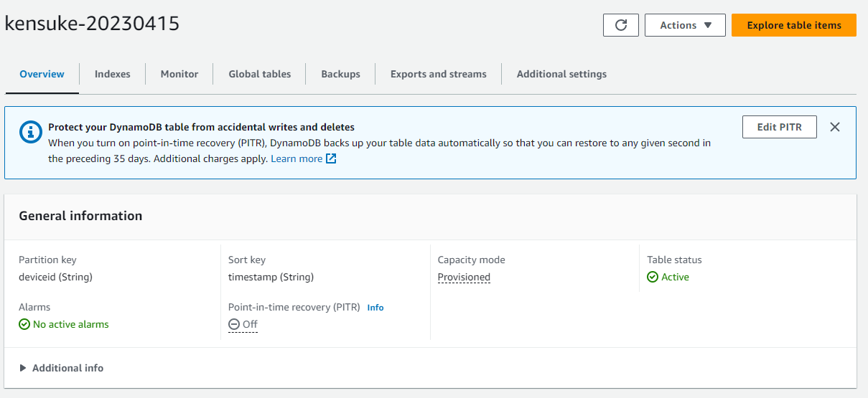The height and width of the screenshot is (398, 868).
Task: Follow the Learn more link
Action: click(x=296, y=159)
